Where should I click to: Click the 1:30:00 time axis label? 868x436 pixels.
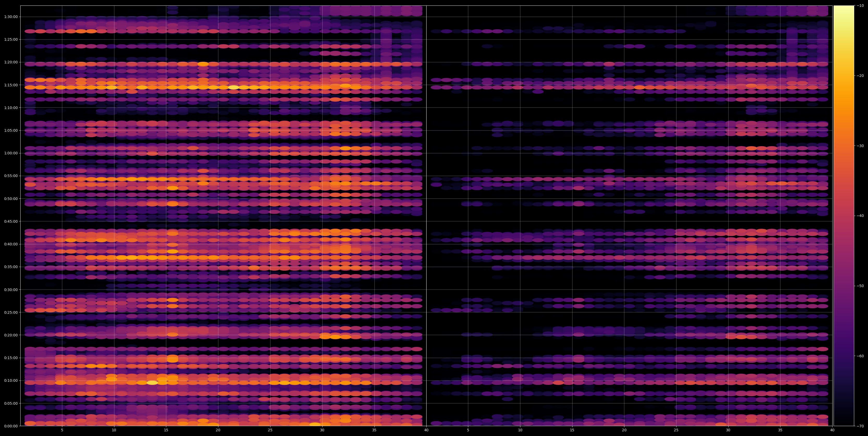pos(11,16)
